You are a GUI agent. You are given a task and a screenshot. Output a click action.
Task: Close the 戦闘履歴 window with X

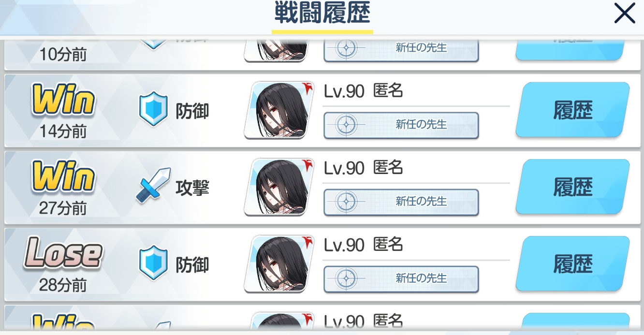click(x=625, y=13)
